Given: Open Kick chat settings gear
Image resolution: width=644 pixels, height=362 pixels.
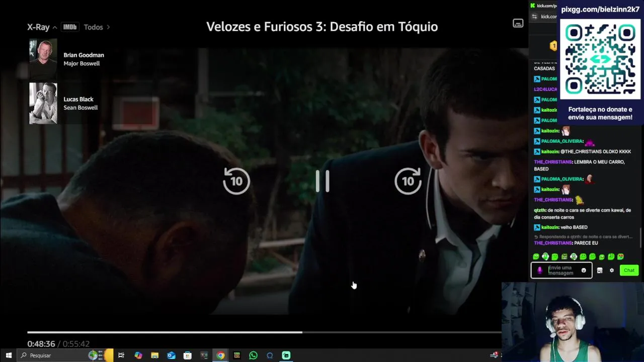Looking at the screenshot, I should tap(612, 270).
